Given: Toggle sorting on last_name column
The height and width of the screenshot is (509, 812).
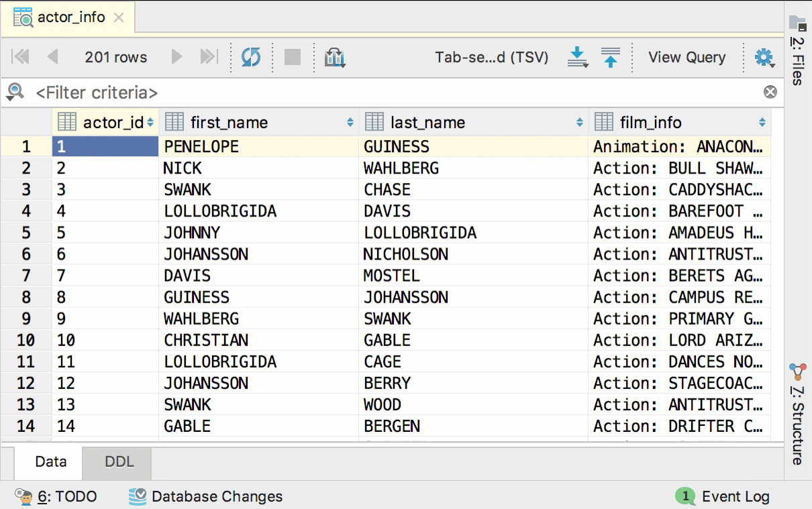Looking at the screenshot, I should point(578,121).
